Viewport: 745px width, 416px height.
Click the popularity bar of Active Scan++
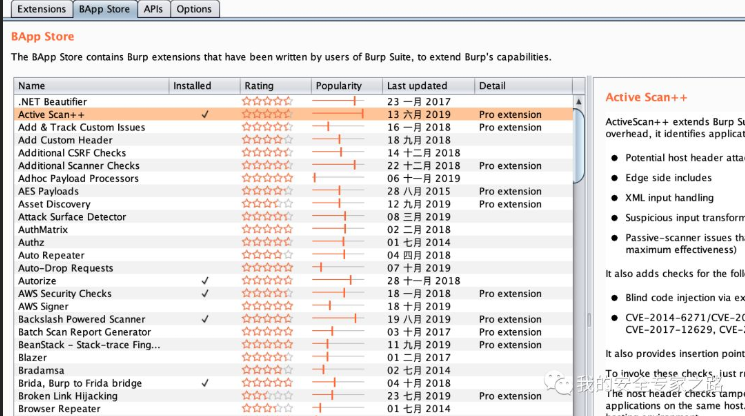click(x=338, y=114)
